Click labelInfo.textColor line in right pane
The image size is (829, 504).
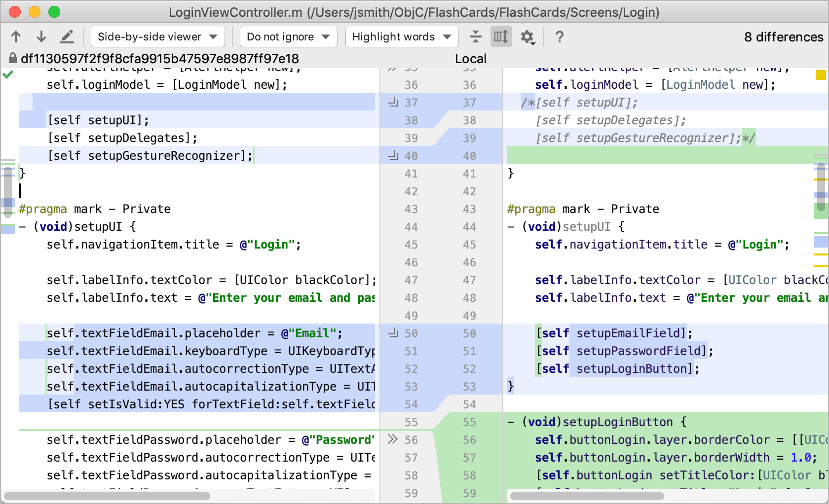681,280
